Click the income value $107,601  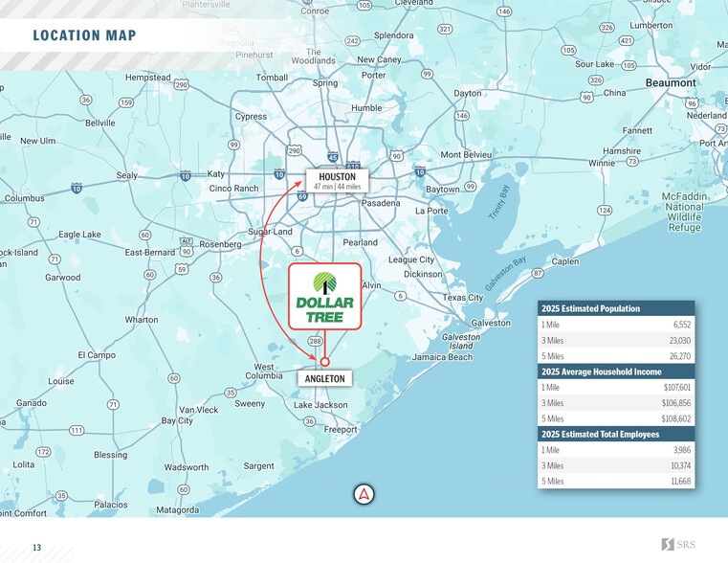(677, 388)
